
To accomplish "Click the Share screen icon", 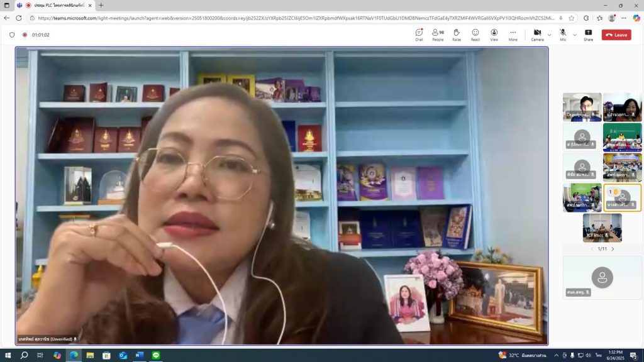I will pyautogui.click(x=588, y=35).
